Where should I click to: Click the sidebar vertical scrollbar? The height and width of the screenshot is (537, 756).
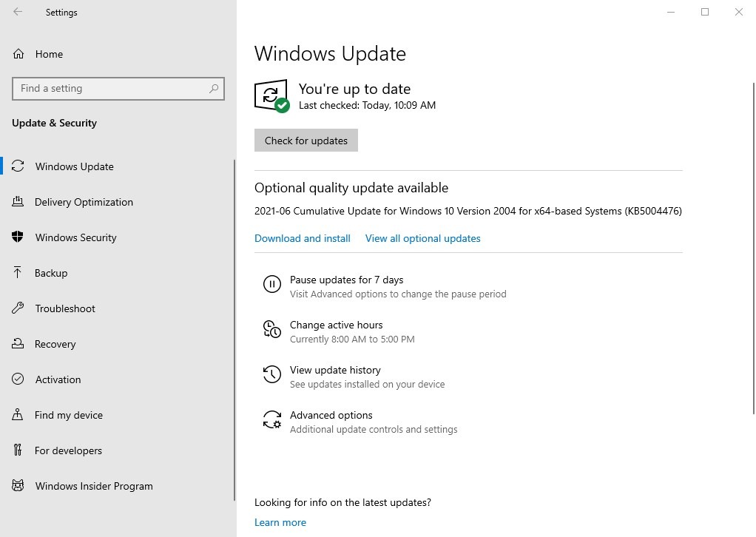coord(234,330)
